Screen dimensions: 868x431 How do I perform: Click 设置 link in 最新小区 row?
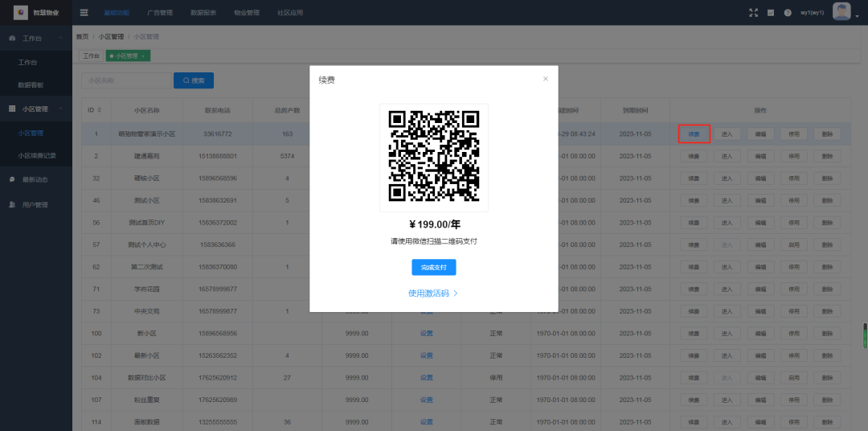[426, 355]
